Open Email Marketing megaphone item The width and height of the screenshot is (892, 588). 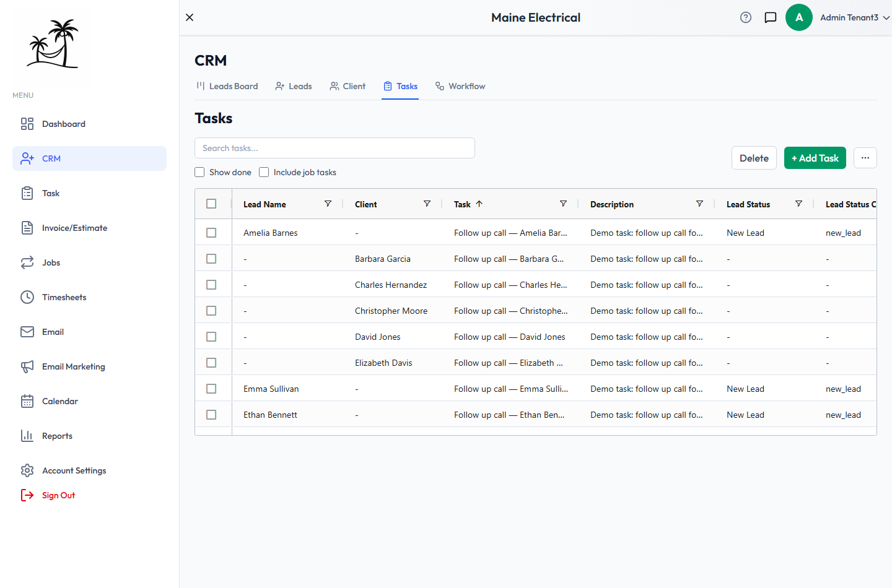[x=89, y=366]
